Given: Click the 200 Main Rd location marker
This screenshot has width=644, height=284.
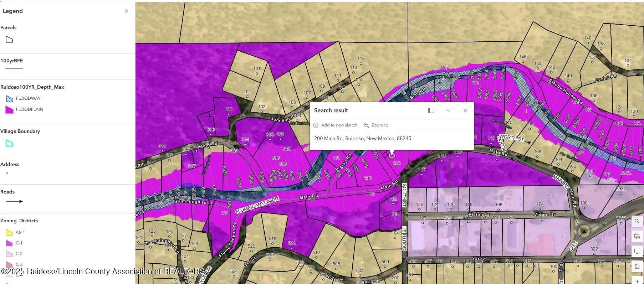Looking at the screenshot, I should (392, 155).
